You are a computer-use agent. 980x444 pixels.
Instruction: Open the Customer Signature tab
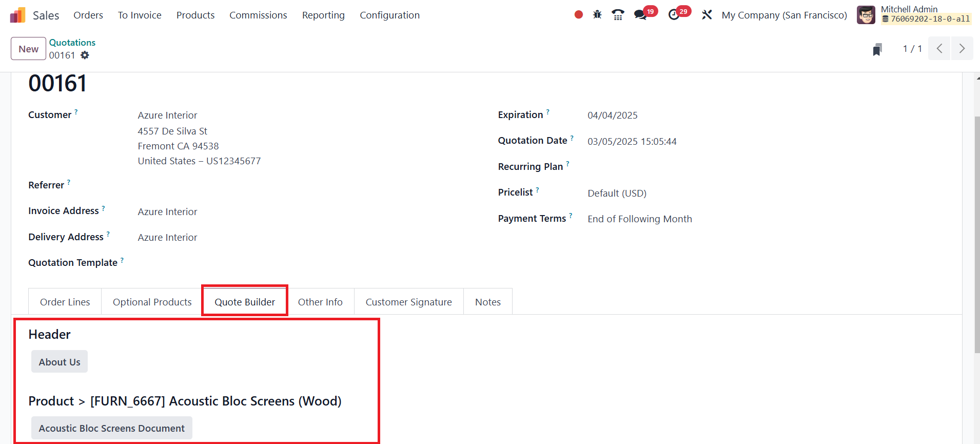[x=409, y=302]
